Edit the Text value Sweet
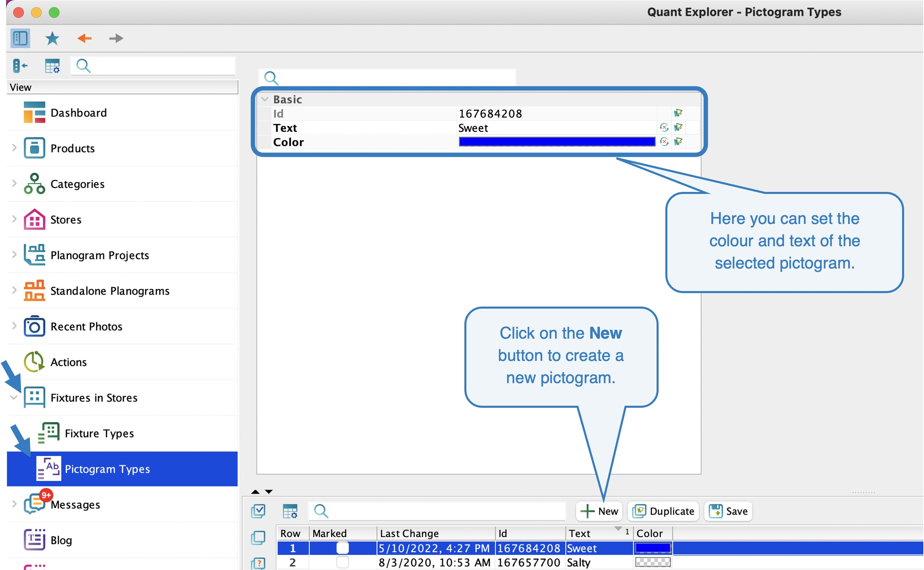The height and width of the screenshot is (570, 924). pos(557,128)
